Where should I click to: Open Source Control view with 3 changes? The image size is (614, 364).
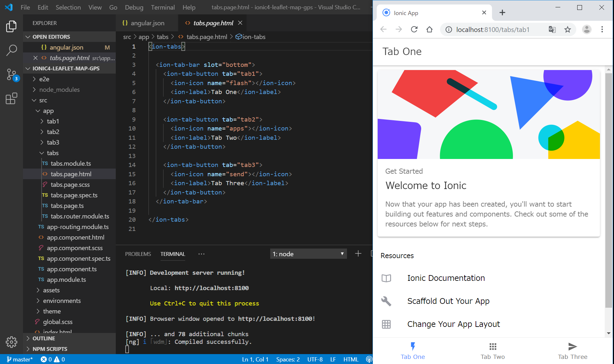click(x=12, y=75)
